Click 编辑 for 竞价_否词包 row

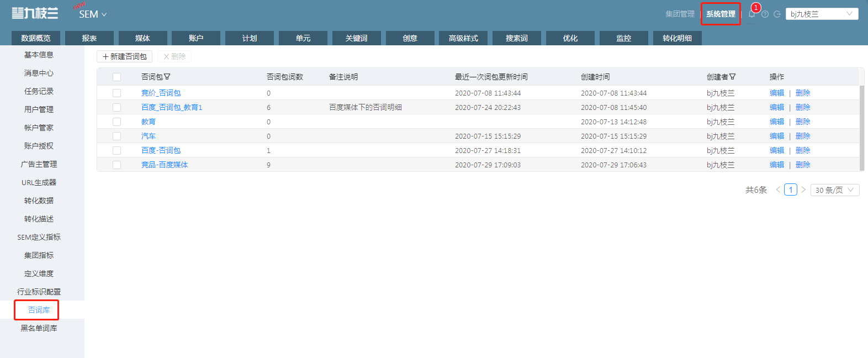click(x=777, y=93)
